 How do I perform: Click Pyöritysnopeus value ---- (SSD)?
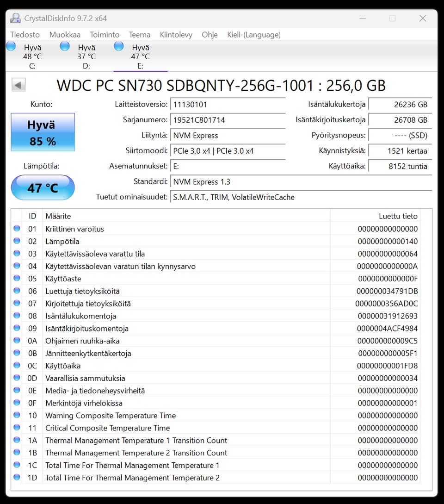coord(400,135)
